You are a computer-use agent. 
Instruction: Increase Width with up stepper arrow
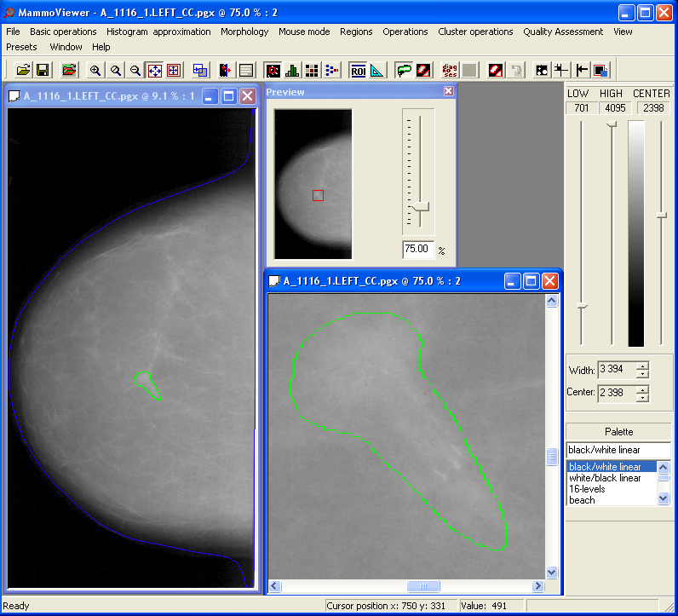643,366
